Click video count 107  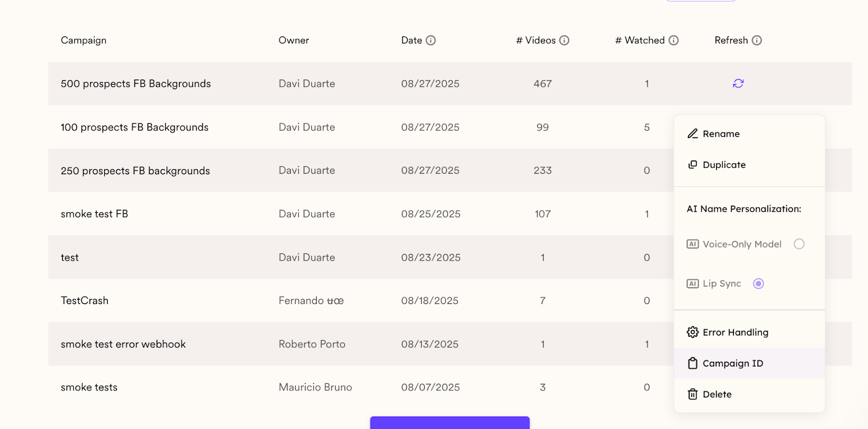tap(542, 214)
